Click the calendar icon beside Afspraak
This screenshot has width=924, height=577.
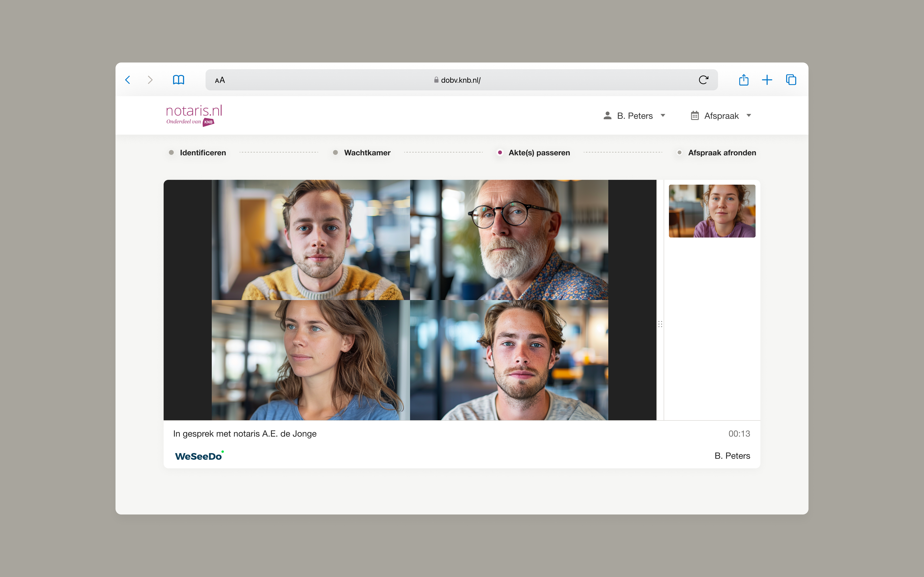[x=694, y=116]
